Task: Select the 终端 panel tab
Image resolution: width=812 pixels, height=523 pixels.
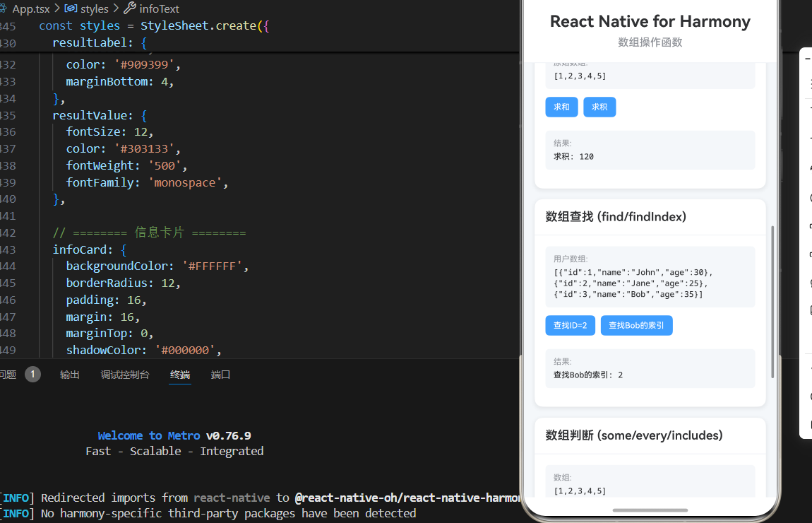Action: click(x=180, y=375)
